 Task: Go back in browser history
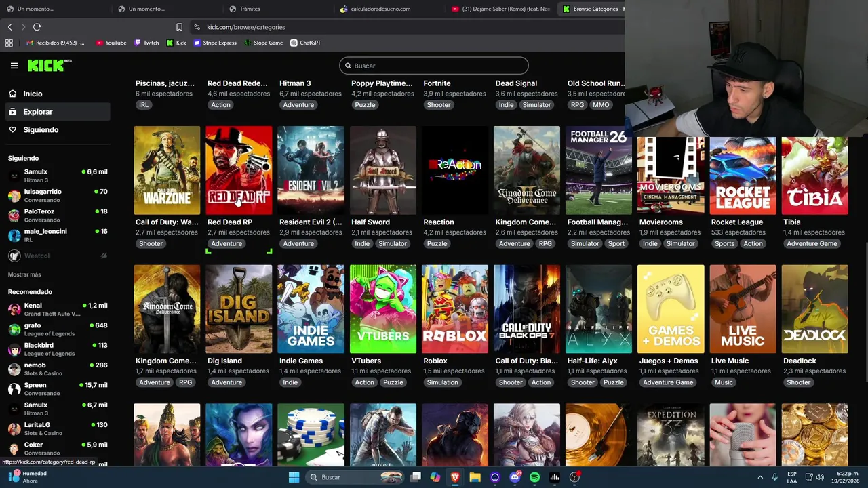[9, 27]
